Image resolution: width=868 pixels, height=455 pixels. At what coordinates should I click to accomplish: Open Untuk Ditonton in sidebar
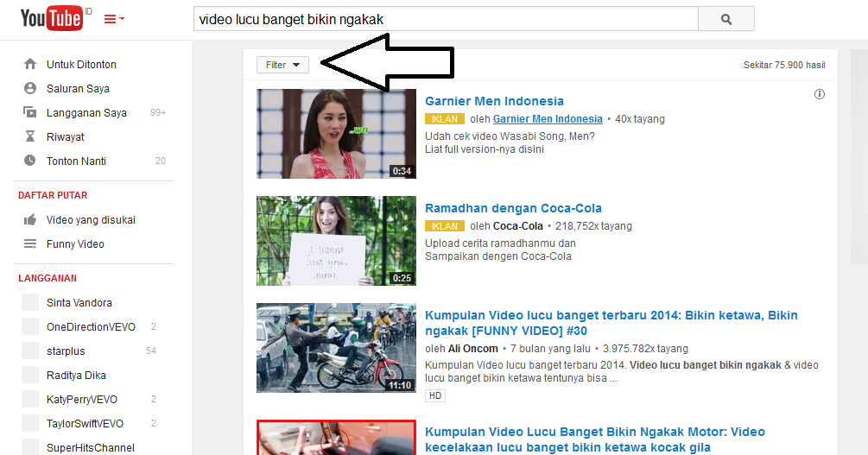(x=81, y=64)
